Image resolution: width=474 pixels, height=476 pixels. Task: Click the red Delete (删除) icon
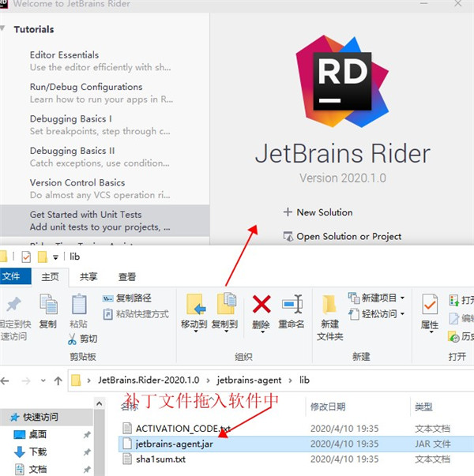point(261,304)
